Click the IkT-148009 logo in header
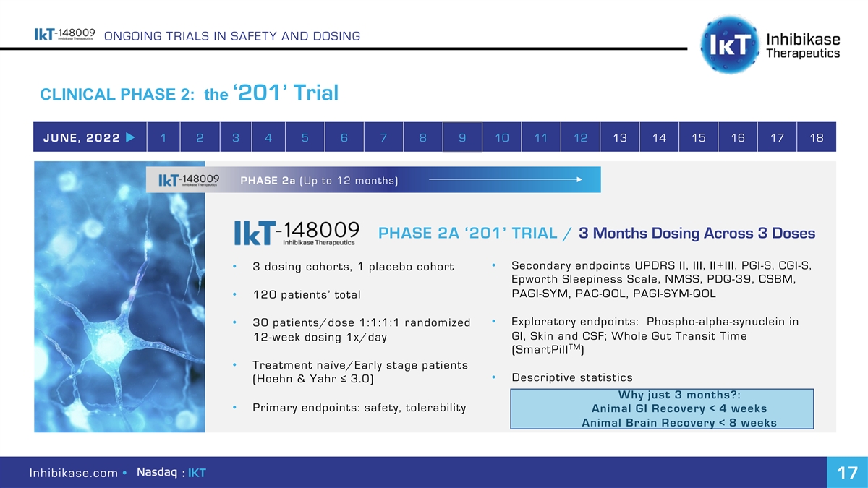The image size is (868, 488). pos(64,35)
